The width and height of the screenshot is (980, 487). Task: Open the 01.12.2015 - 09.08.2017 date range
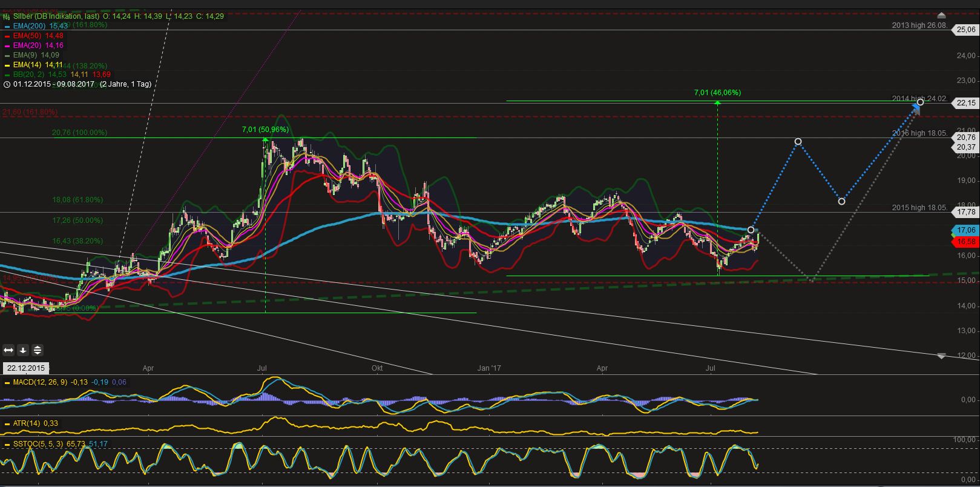[x=54, y=84]
